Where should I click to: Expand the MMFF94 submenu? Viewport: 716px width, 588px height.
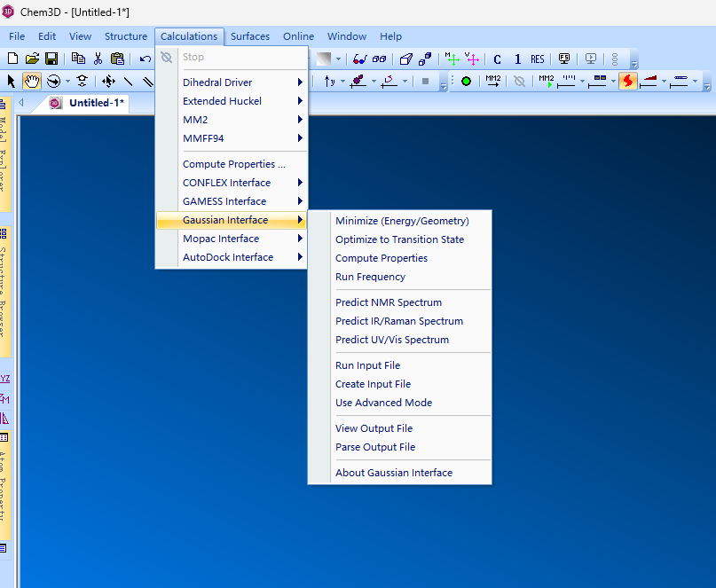pyautogui.click(x=232, y=138)
